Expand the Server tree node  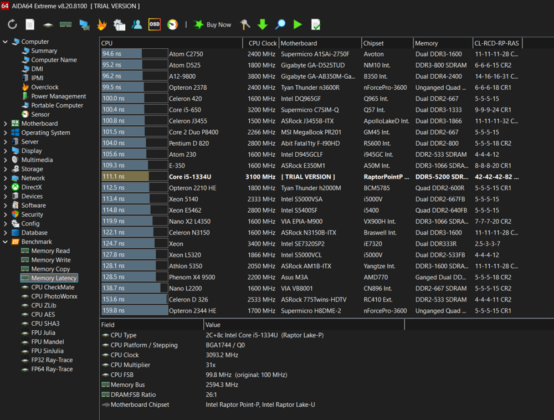[5, 142]
